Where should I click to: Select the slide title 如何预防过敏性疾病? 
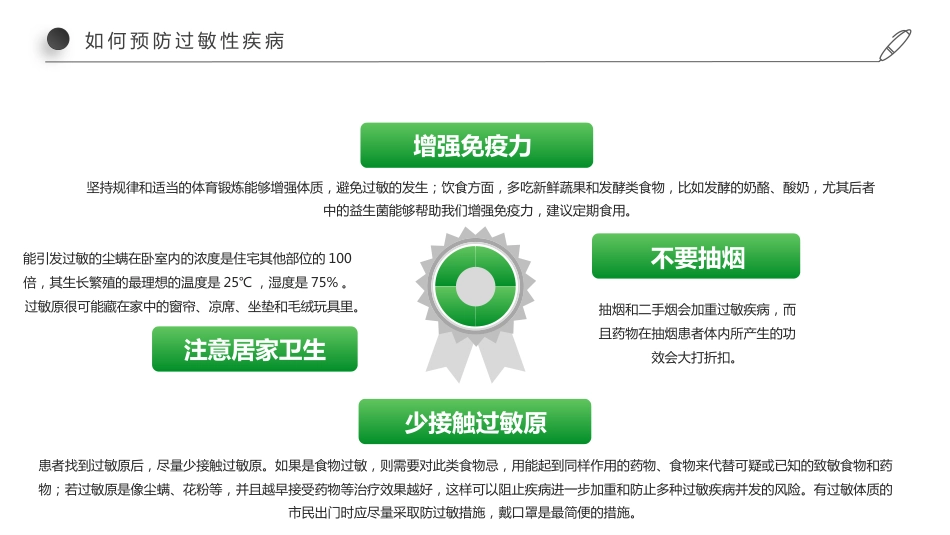pyautogui.click(x=185, y=41)
